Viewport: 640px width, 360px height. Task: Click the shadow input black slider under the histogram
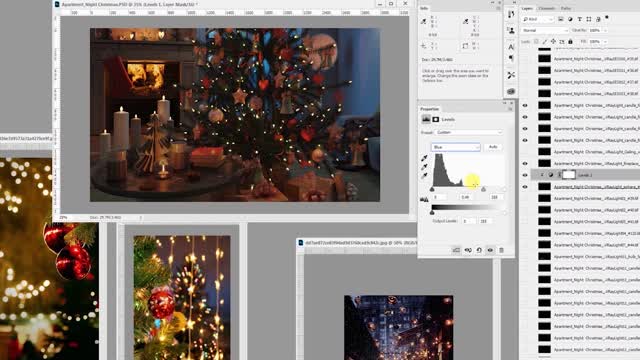click(x=432, y=189)
